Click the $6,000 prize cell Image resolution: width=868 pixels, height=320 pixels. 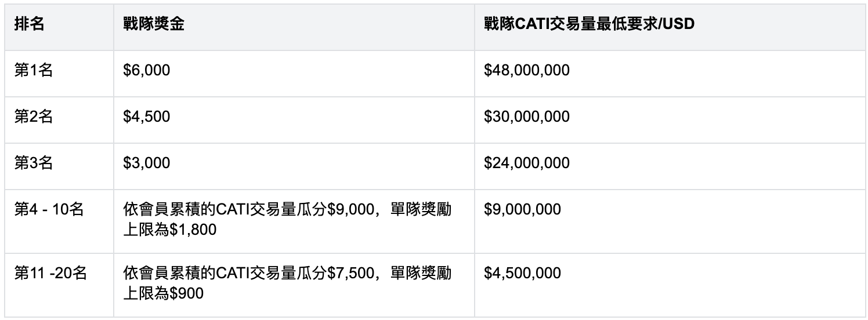click(147, 71)
